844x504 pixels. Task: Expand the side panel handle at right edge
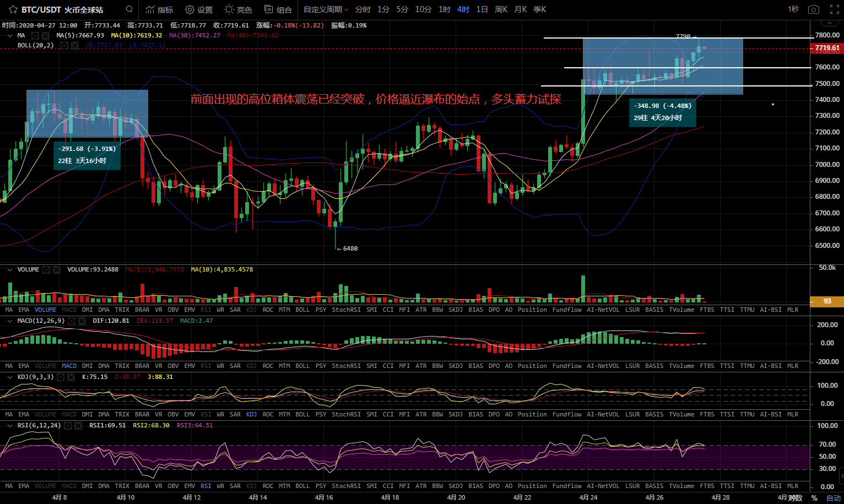point(841,475)
